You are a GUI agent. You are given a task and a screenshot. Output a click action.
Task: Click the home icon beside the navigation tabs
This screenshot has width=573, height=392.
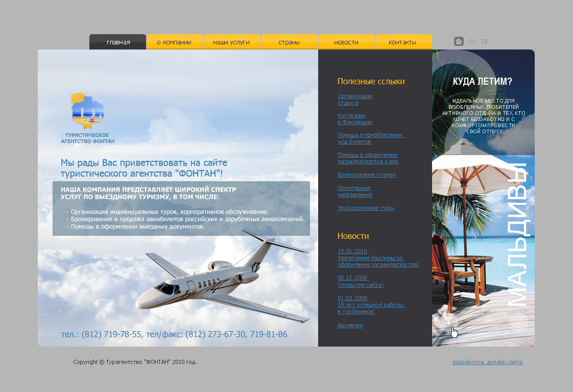click(459, 41)
